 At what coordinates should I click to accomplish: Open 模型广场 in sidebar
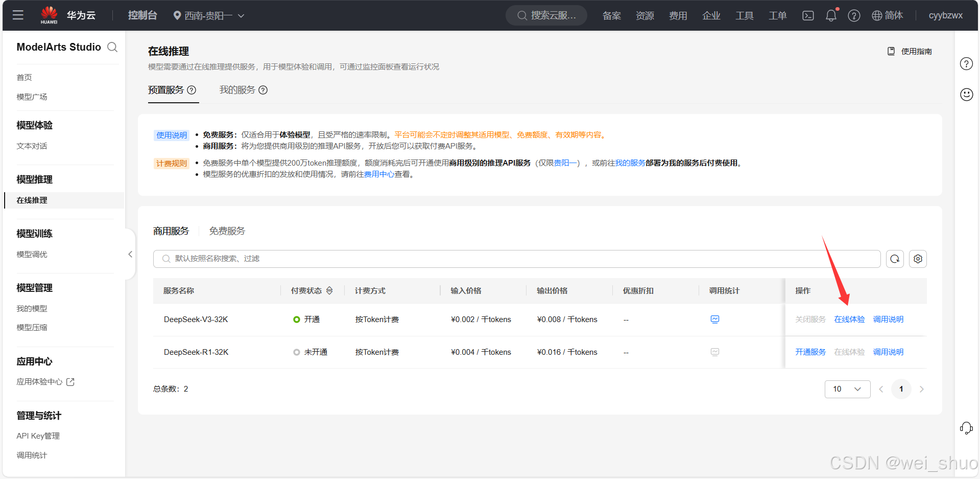coord(32,97)
